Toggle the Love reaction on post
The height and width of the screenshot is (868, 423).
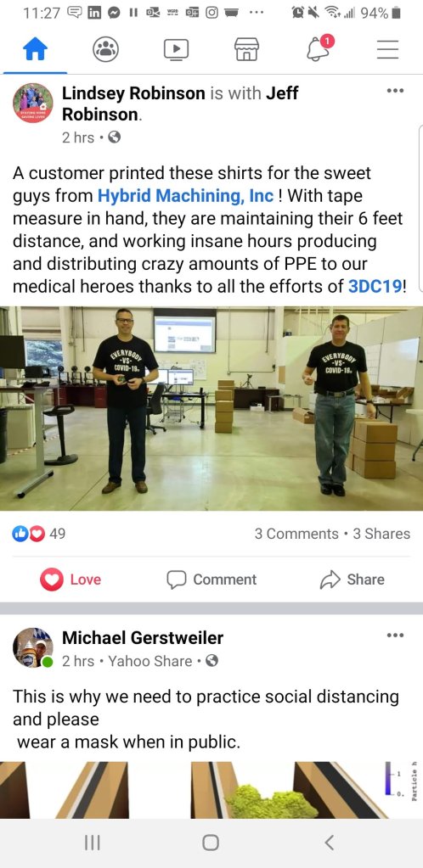tap(70, 580)
